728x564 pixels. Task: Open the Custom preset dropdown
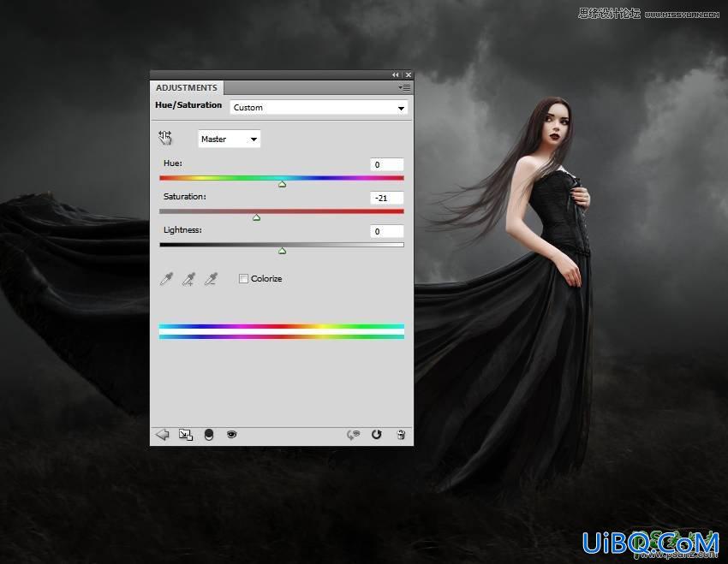[x=319, y=108]
